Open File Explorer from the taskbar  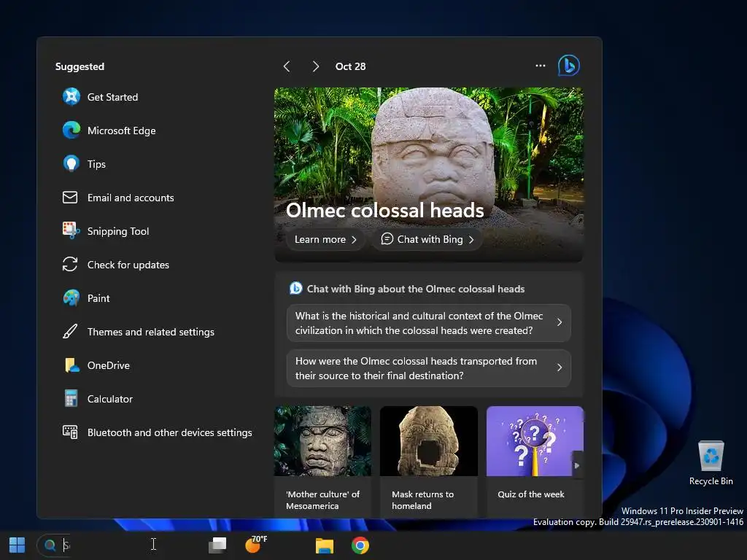tap(325, 545)
